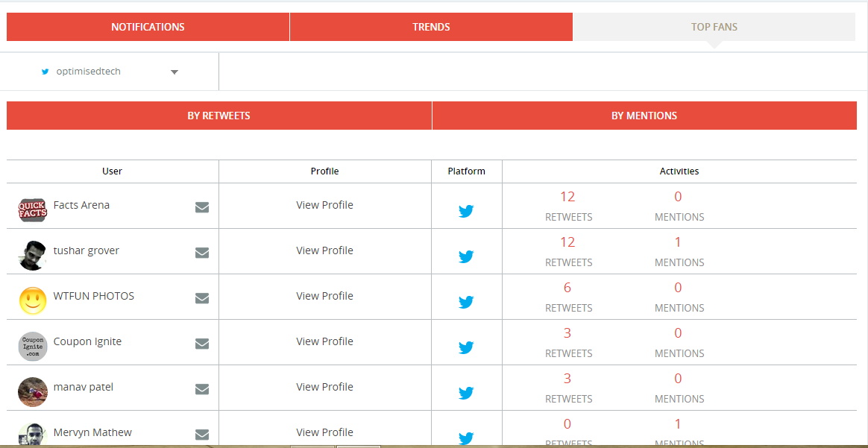
Task: Select the Top Fans tab
Action: 714,27
